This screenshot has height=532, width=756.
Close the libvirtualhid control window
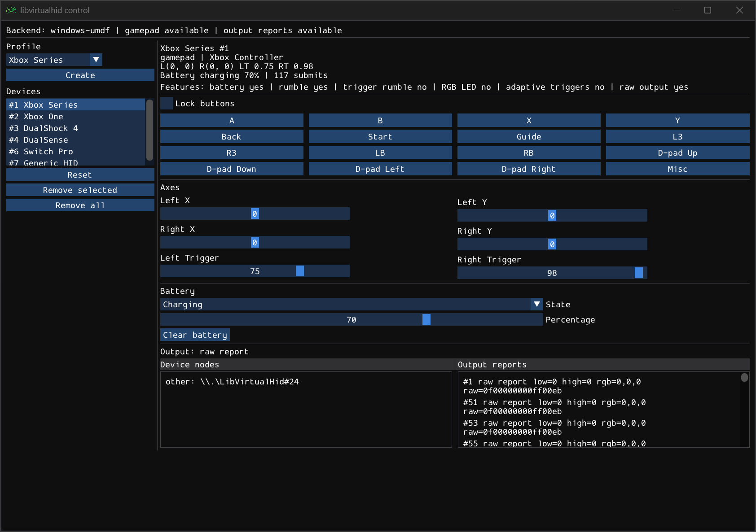coord(739,10)
